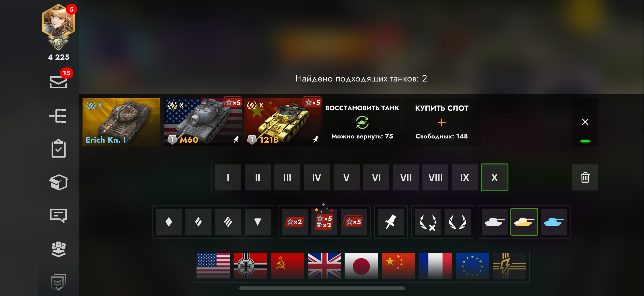Open the mail inbox icon

(58, 82)
